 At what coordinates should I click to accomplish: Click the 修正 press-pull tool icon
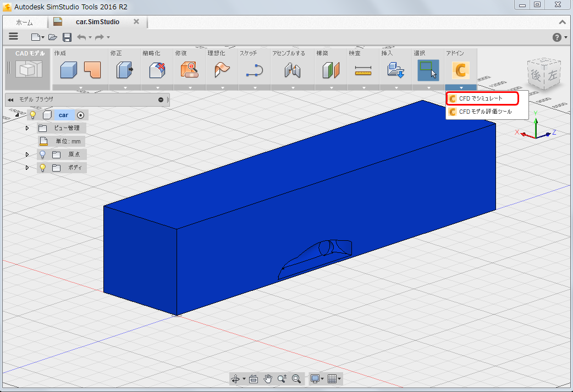point(125,69)
